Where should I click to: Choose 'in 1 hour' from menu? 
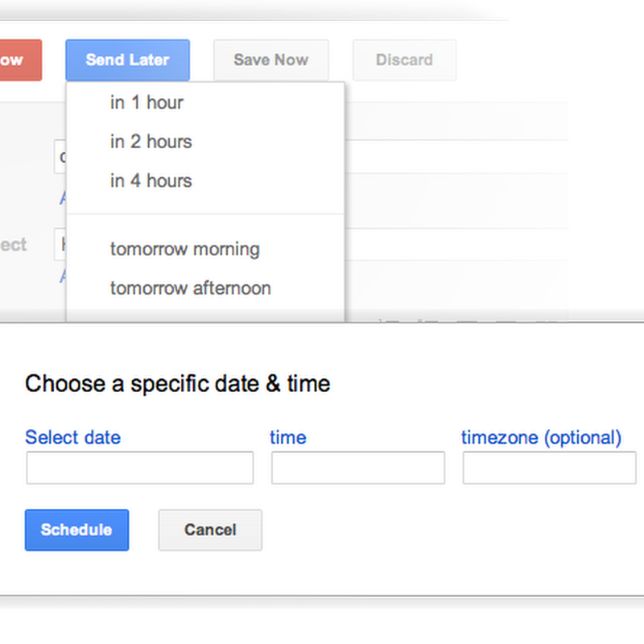pyautogui.click(x=147, y=103)
